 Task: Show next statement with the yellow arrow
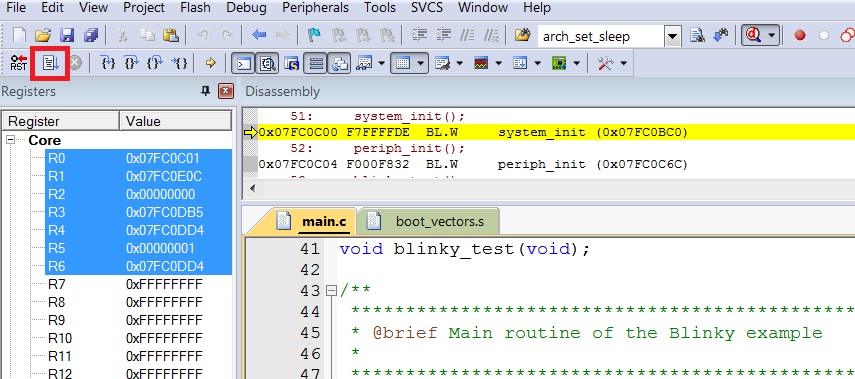[x=210, y=64]
